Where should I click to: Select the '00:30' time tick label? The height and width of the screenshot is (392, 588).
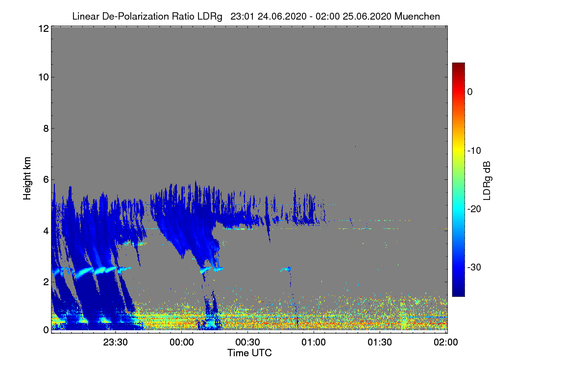coord(247,342)
